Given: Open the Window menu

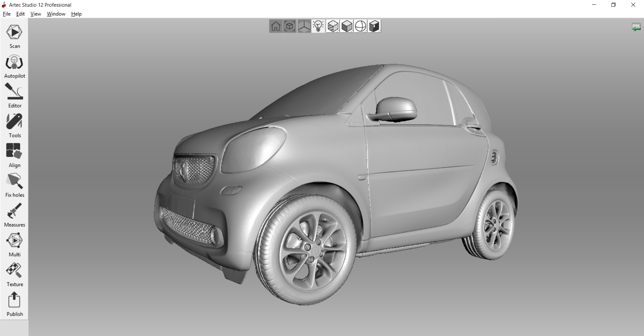Looking at the screenshot, I should [x=56, y=14].
